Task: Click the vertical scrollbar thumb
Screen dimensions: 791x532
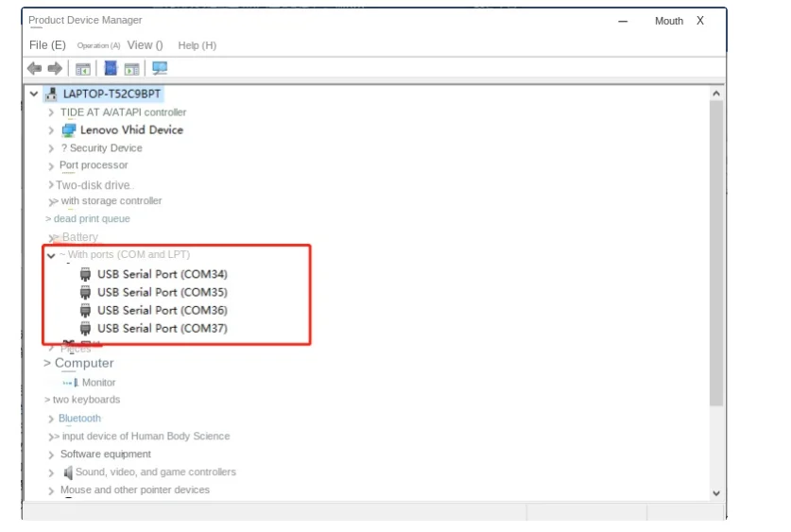Action: point(715,253)
